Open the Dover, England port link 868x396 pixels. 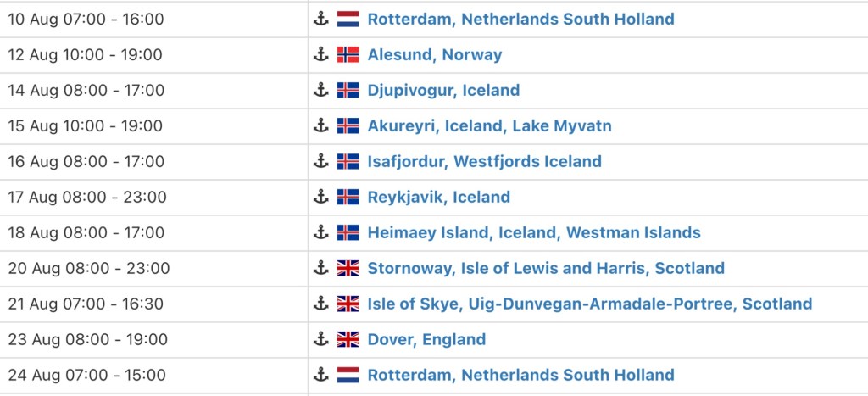426,339
